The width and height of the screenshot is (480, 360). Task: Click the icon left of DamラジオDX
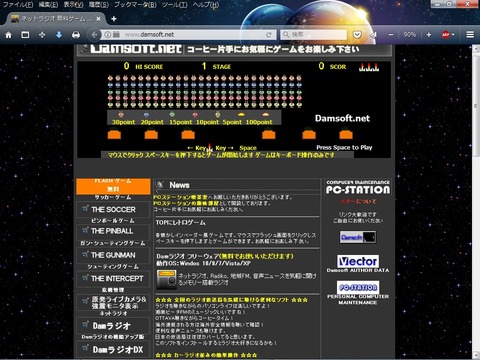coord(85,349)
